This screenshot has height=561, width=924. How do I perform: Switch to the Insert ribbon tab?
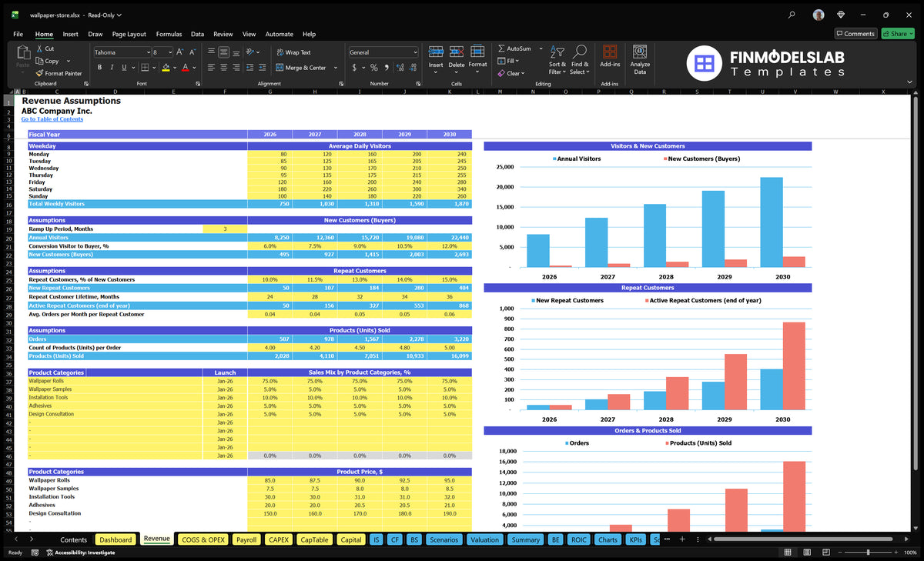click(x=70, y=34)
